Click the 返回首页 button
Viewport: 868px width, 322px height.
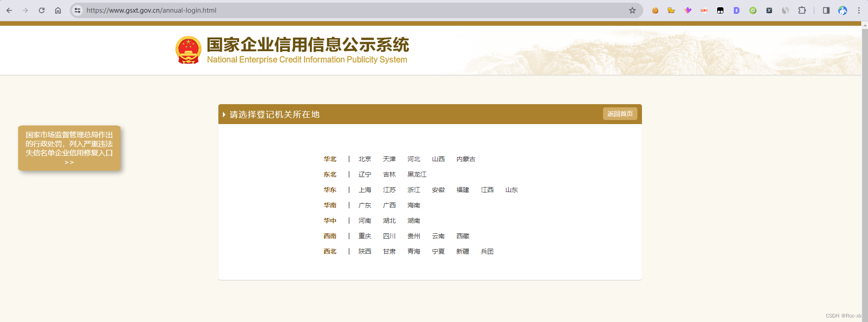click(620, 114)
